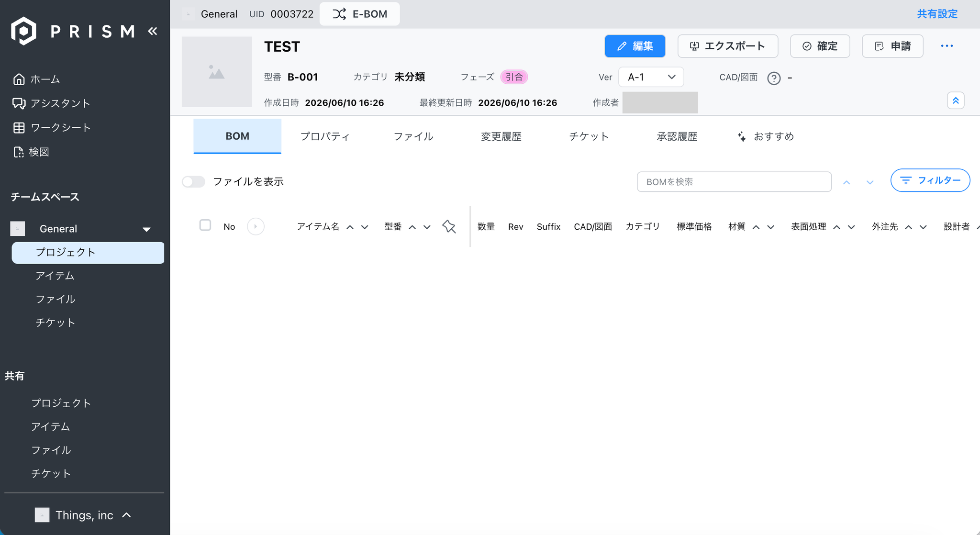Switch to the プロパティ tab
This screenshot has height=535, width=980.
click(325, 136)
